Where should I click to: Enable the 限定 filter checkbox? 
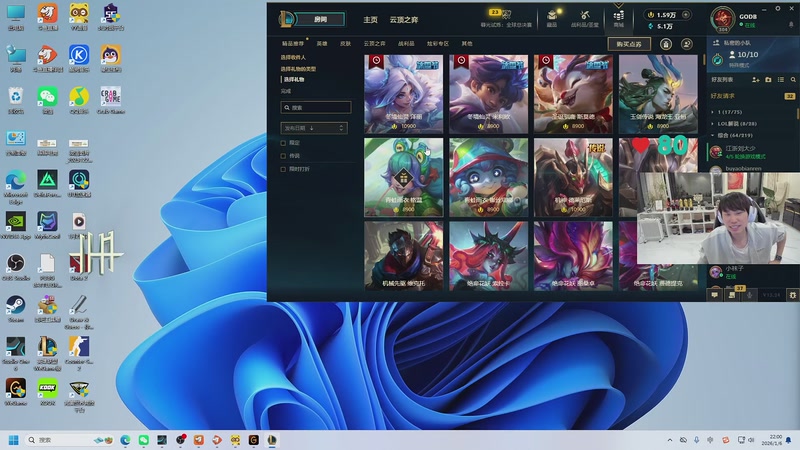click(284, 143)
